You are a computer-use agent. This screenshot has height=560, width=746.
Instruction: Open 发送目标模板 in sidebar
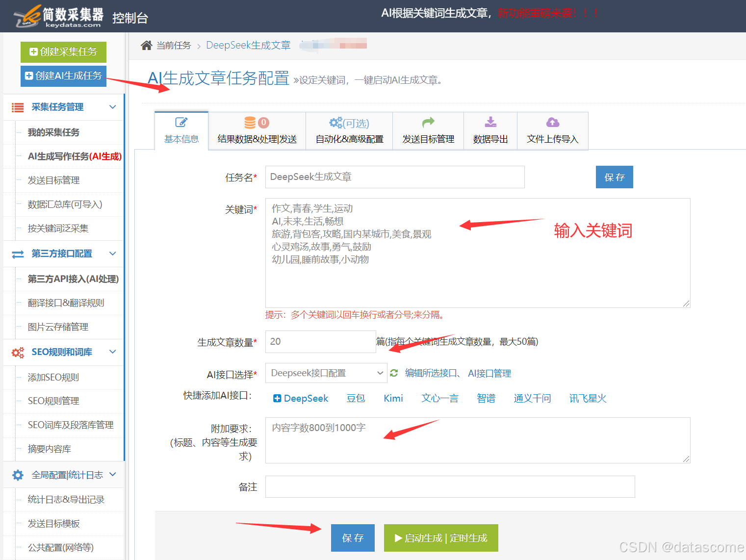53,524
